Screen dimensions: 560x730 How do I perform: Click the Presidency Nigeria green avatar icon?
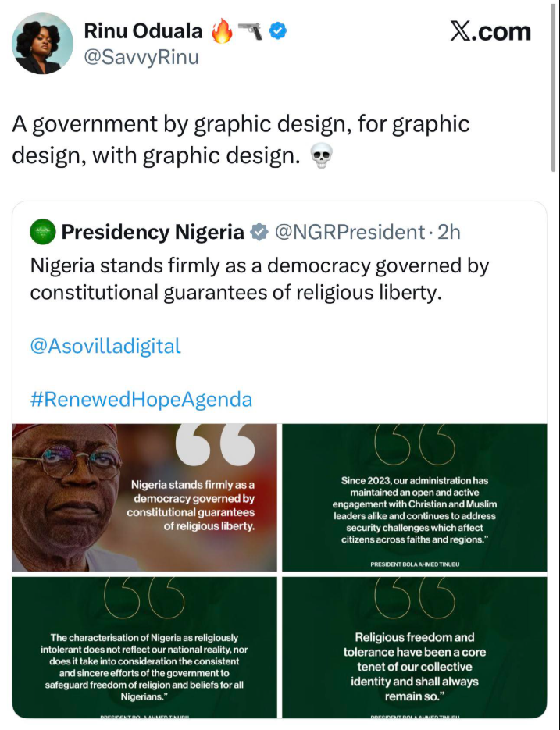[x=42, y=232]
